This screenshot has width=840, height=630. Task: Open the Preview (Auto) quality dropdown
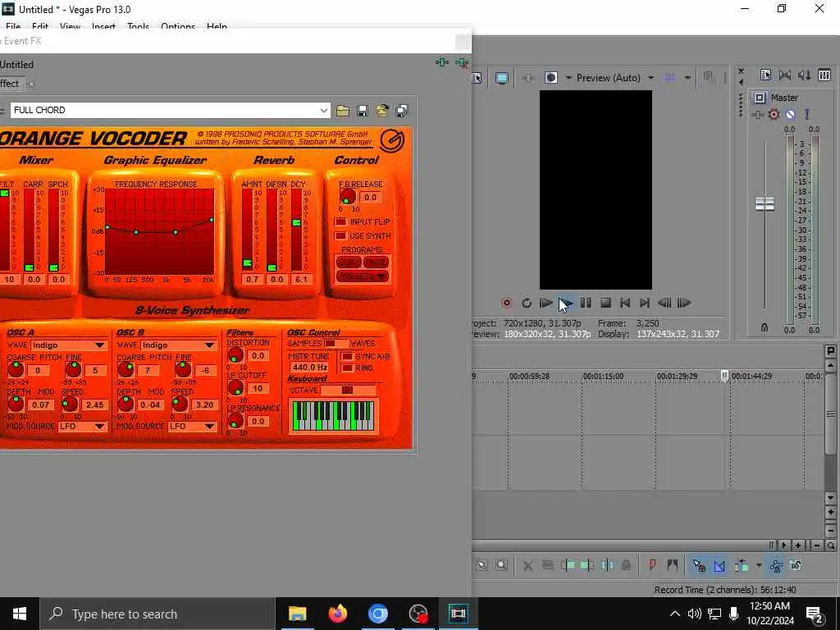651,78
